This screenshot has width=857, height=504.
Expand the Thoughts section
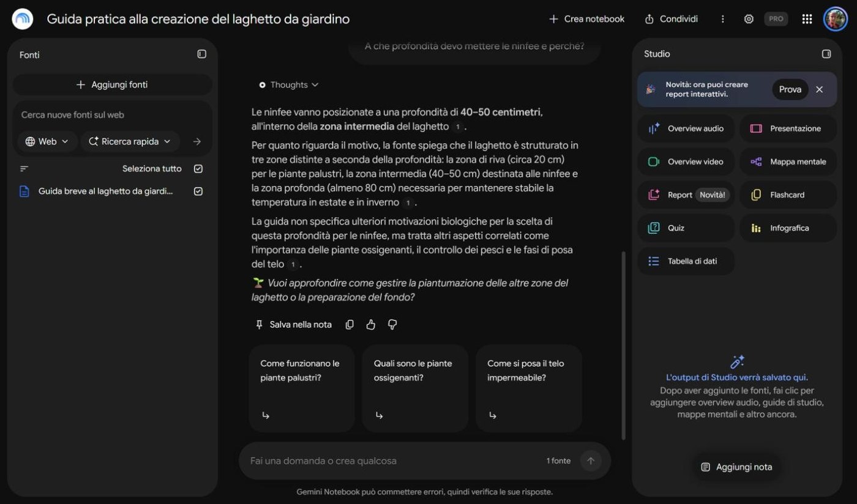[x=288, y=85]
